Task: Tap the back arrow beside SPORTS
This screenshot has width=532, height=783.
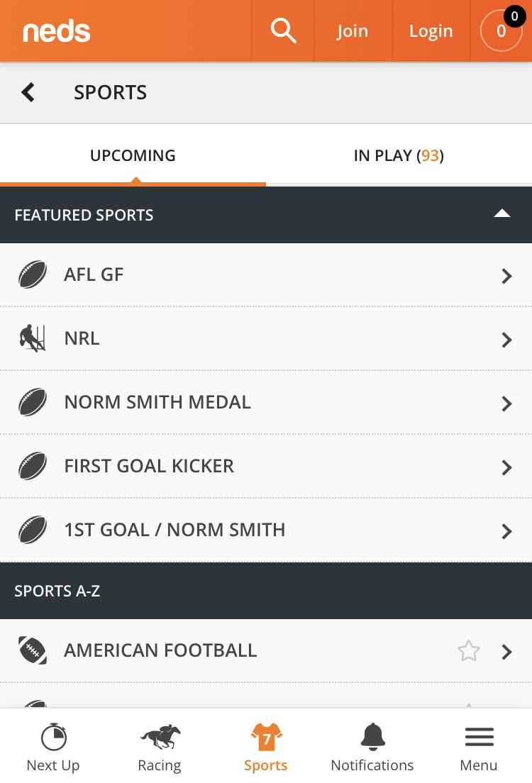Action: pos(28,92)
